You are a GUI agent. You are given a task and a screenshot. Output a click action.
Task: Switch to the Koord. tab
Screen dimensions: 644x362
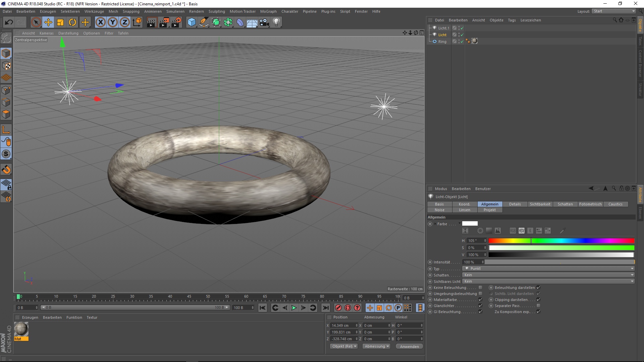pos(465,204)
